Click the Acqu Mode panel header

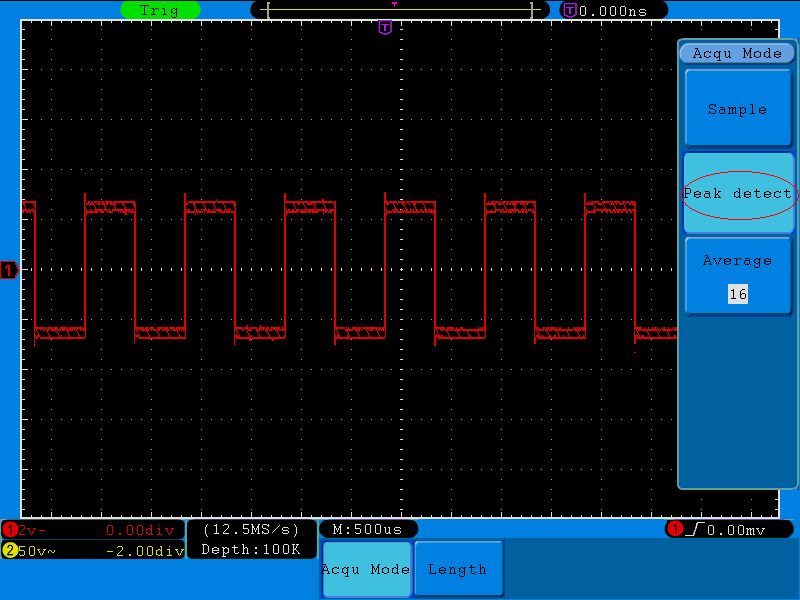click(x=737, y=53)
